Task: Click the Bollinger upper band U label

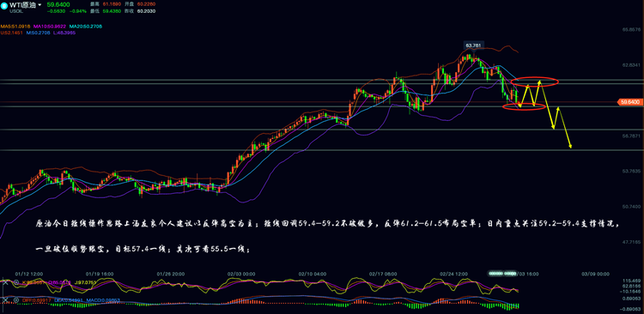Action: pyautogui.click(x=11, y=33)
